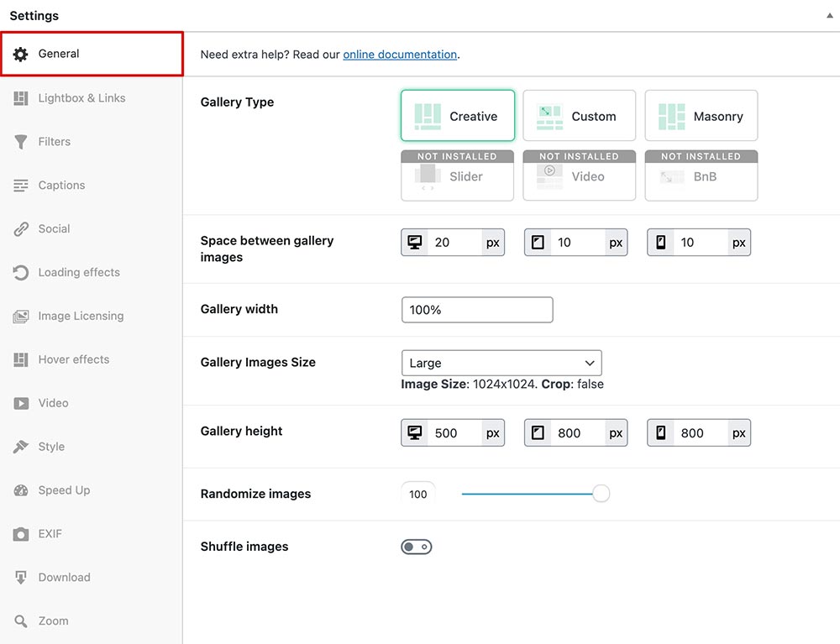Click the Speed Up gauge icon
This screenshot has width=840, height=644.
tap(21, 490)
